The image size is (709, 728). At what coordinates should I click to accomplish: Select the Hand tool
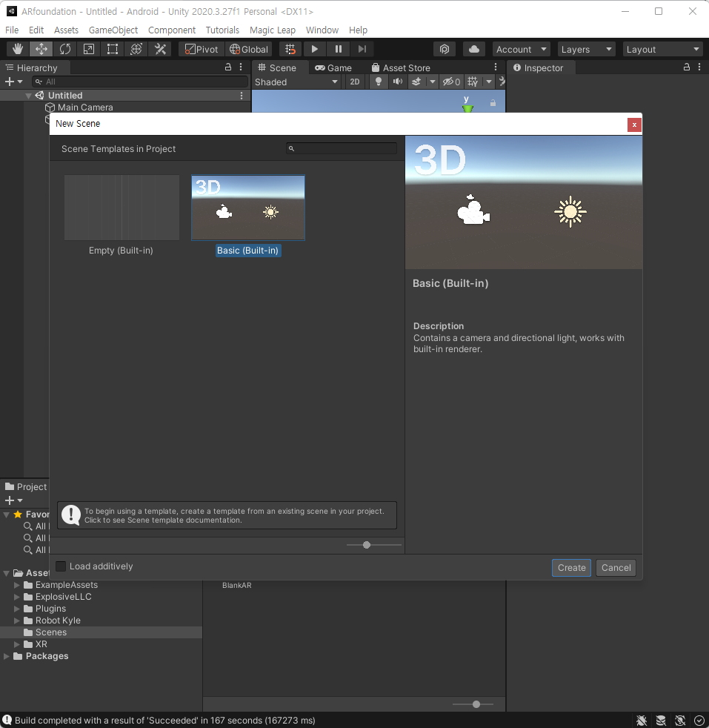(18, 49)
